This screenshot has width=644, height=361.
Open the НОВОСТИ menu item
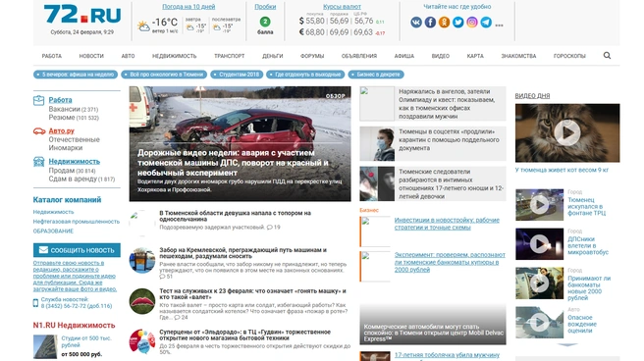[x=91, y=56]
